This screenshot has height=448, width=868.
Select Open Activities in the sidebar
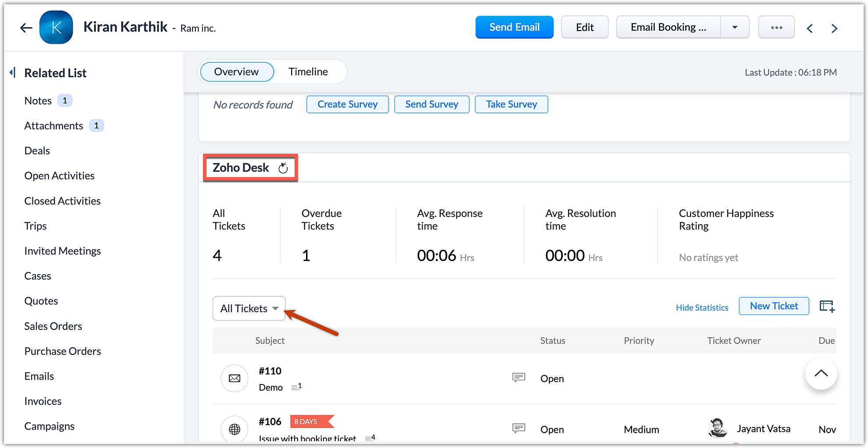[60, 176]
